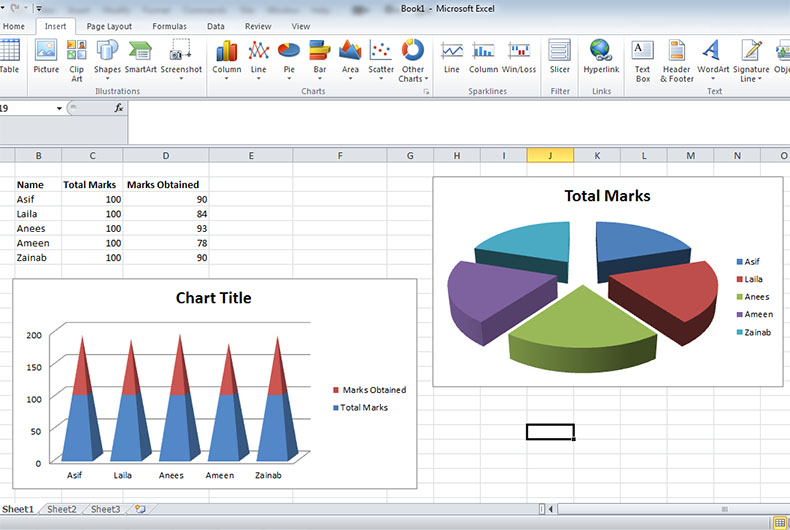Insert a Picture from the ribbon
This screenshot has height=530, width=790.
point(46,58)
